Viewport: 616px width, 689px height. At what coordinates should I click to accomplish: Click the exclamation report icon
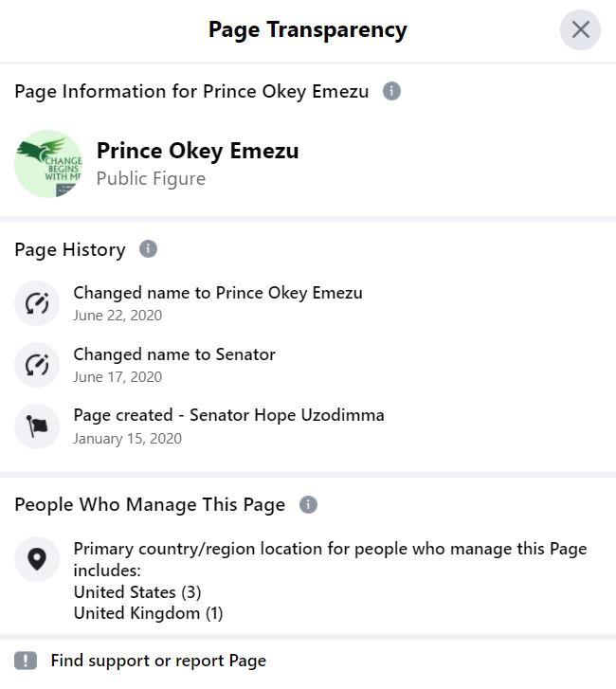tap(26, 661)
